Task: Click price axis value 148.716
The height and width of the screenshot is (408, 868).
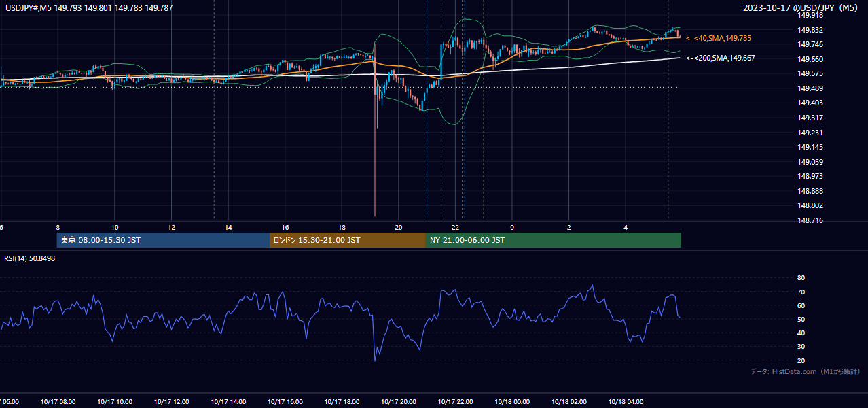Action: click(810, 220)
